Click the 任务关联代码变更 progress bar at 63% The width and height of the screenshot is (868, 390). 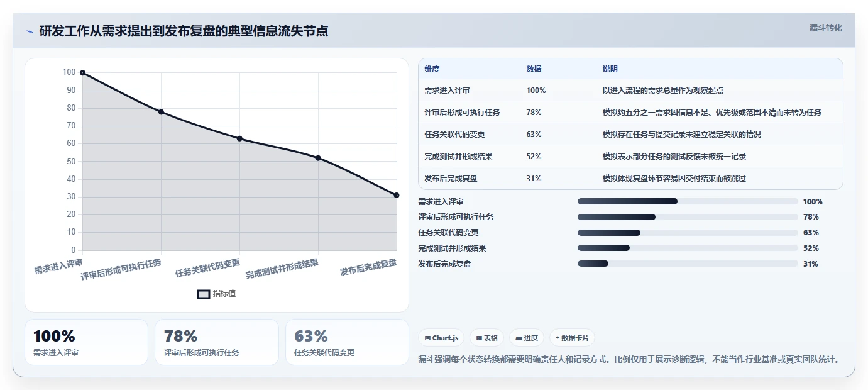pyautogui.click(x=688, y=233)
